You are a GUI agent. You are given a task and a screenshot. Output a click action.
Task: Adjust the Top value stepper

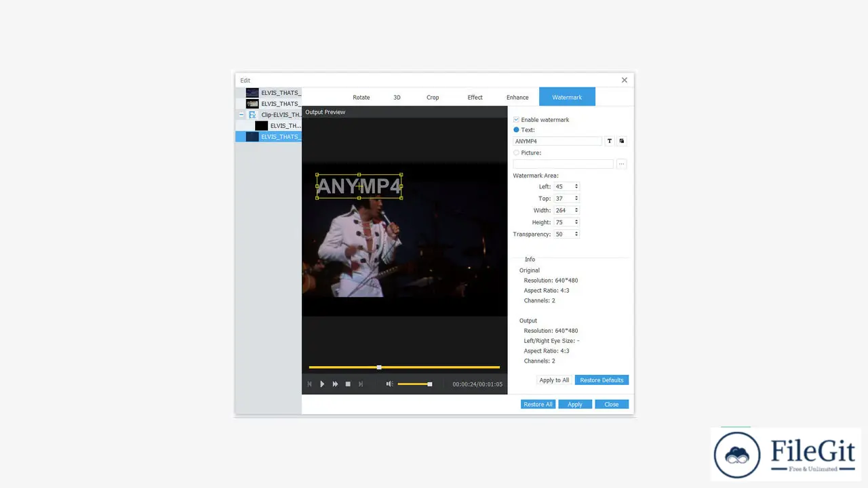pos(576,199)
